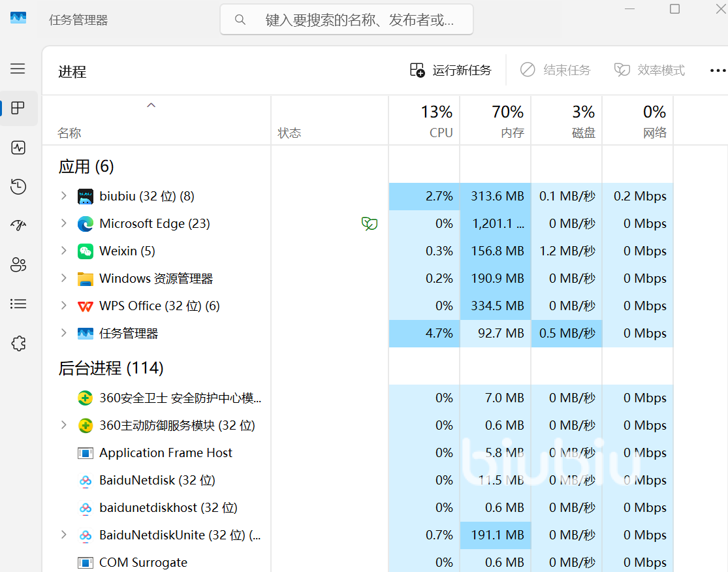The image size is (728, 572).
Task: Expand the Microsoft Edge process group
Action: click(x=63, y=223)
